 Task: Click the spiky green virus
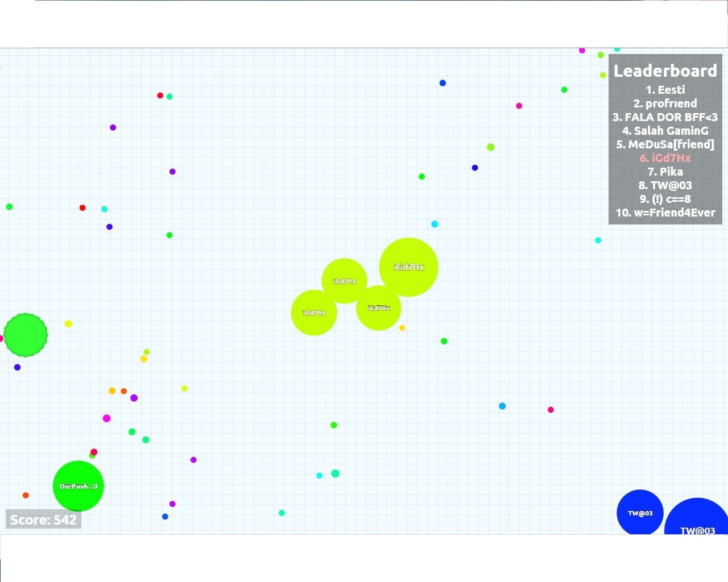pos(26,335)
